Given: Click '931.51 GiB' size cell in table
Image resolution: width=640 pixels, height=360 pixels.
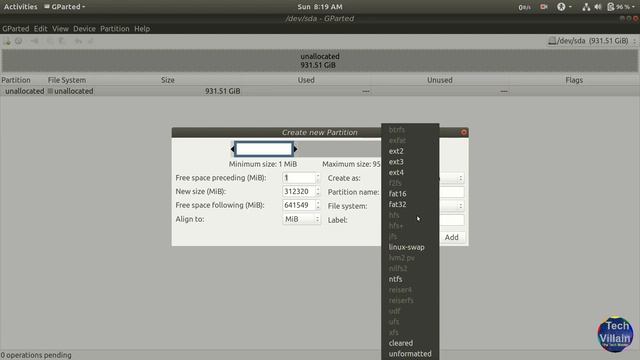Looking at the screenshot, I should pos(222,91).
